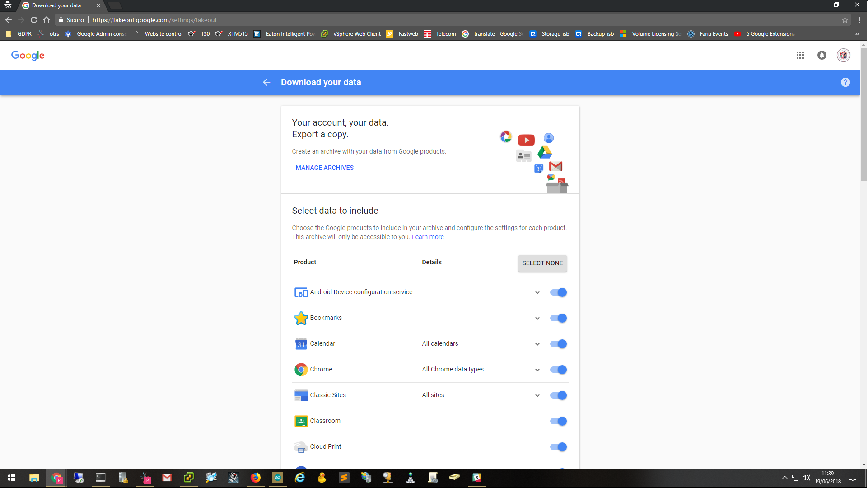Open the account profile avatar
The height and width of the screenshot is (488, 868).
pyautogui.click(x=843, y=55)
